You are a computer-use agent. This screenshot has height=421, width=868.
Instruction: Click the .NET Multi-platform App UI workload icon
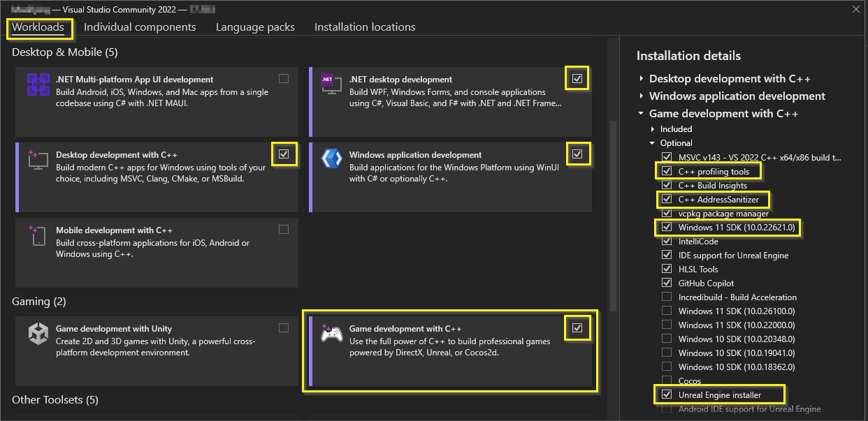[x=38, y=84]
